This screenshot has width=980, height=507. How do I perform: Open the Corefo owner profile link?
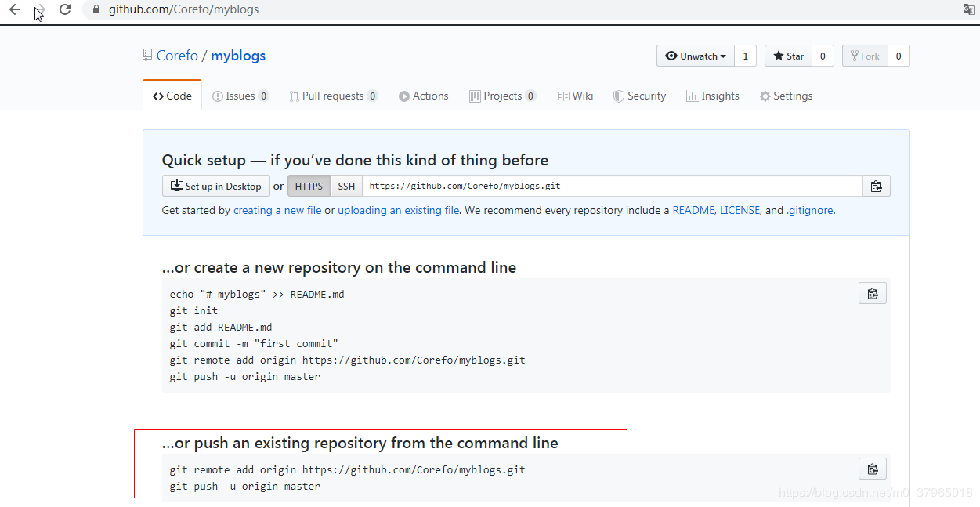177,56
